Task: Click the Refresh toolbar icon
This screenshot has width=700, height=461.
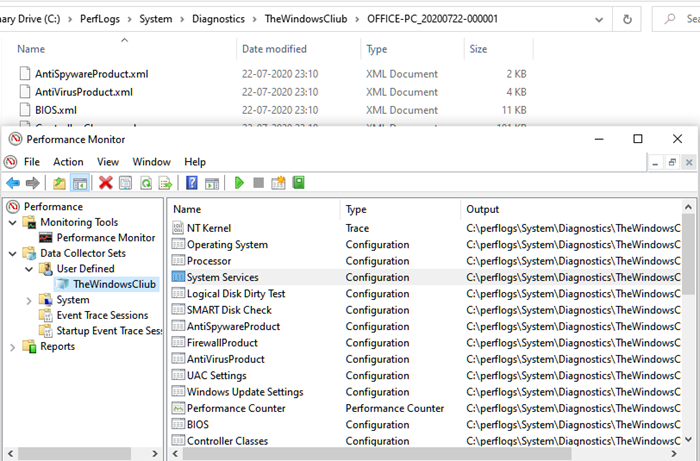Action: tap(146, 183)
